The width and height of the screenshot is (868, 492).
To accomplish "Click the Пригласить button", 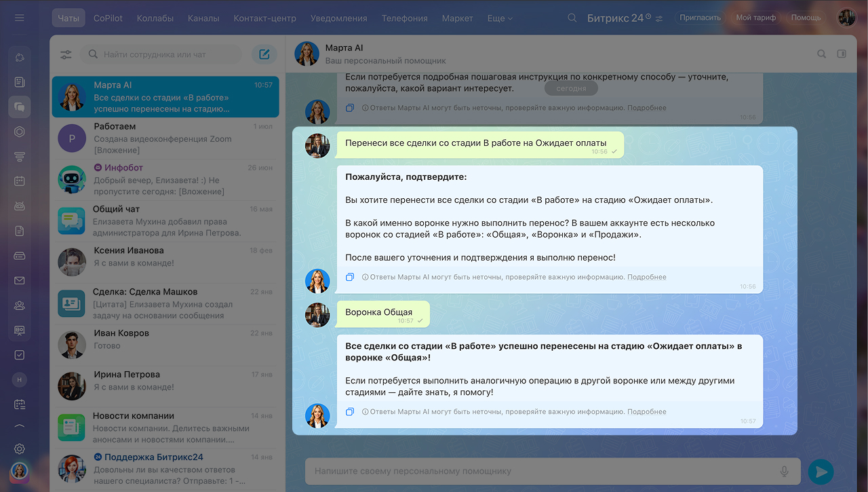I will (700, 18).
